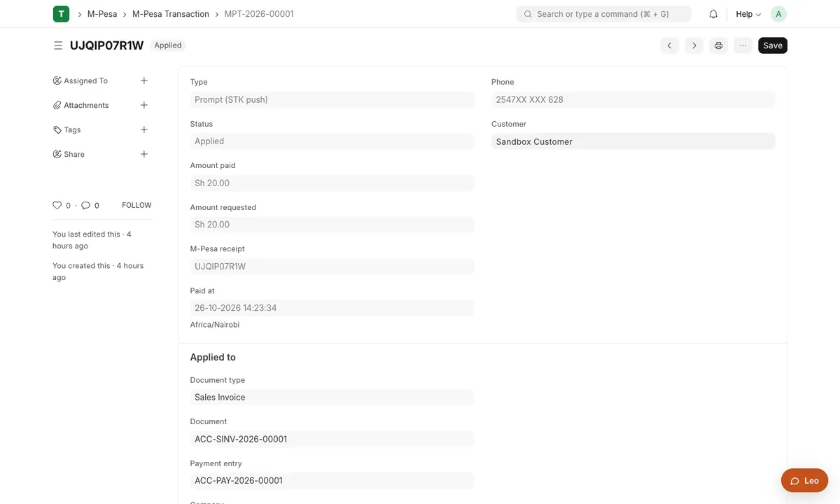Click the document title UJQIP07R1W
This screenshot has width=840, height=504.
click(107, 45)
